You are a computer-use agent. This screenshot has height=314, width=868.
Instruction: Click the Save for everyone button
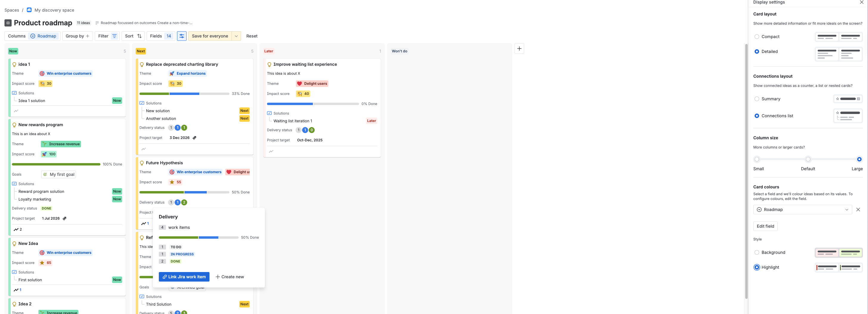[210, 36]
